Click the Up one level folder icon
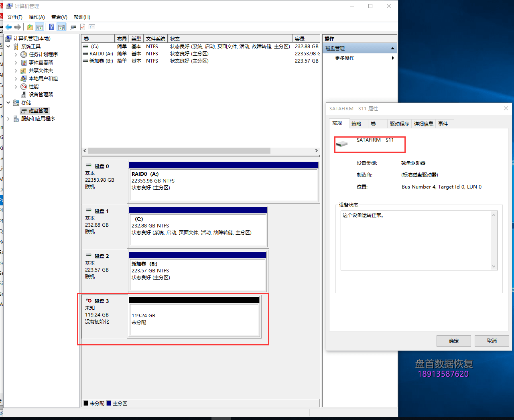The height and width of the screenshot is (420, 514). click(x=30, y=27)
